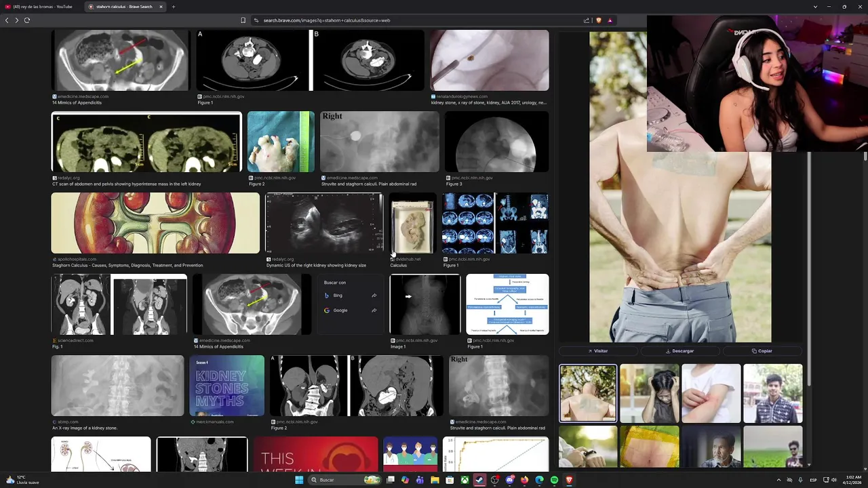Open the kidney illustration from apollohospitals.com
Image resolution: width=868 pixels, height=488 pixels.
point(155,223)
